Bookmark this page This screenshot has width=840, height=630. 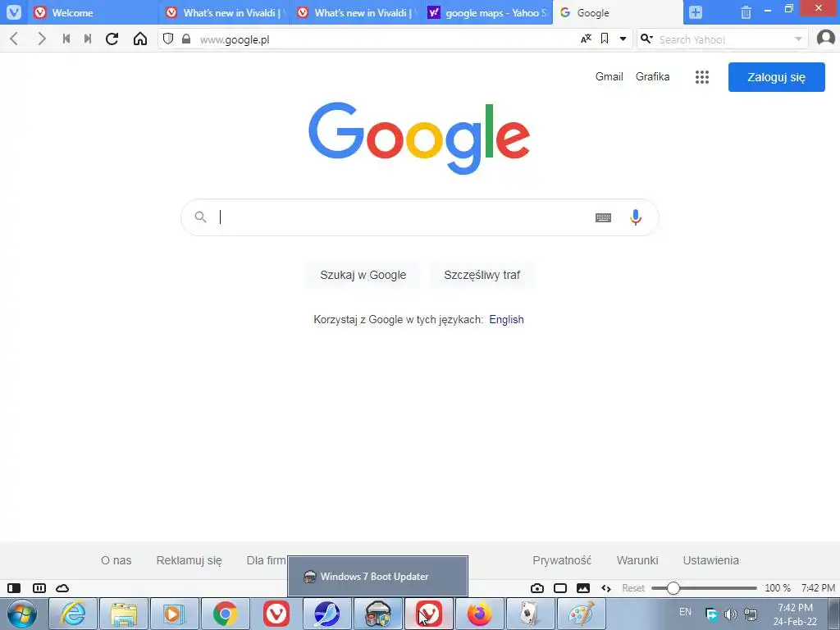605,39
